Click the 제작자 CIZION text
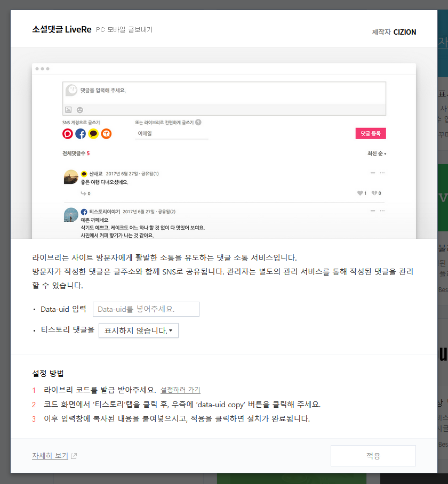Viewport: 448px width, 484px height. [x=394, y=32]
